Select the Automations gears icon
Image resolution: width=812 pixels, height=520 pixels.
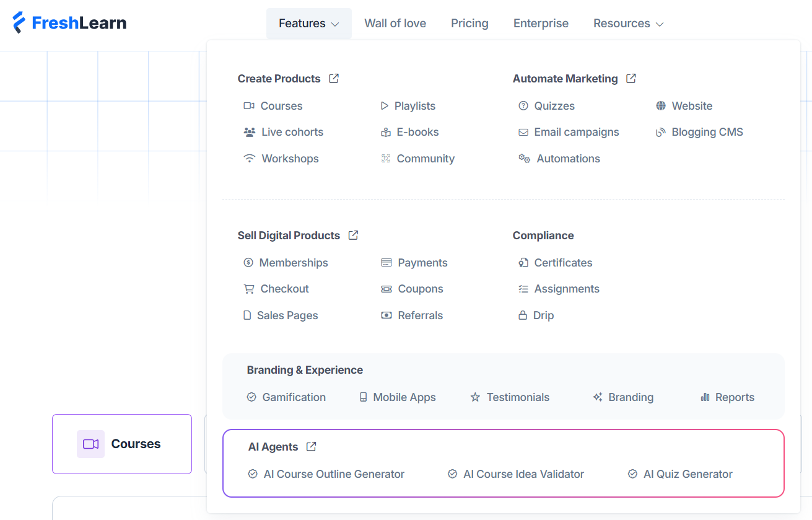(x=524, y=158)
